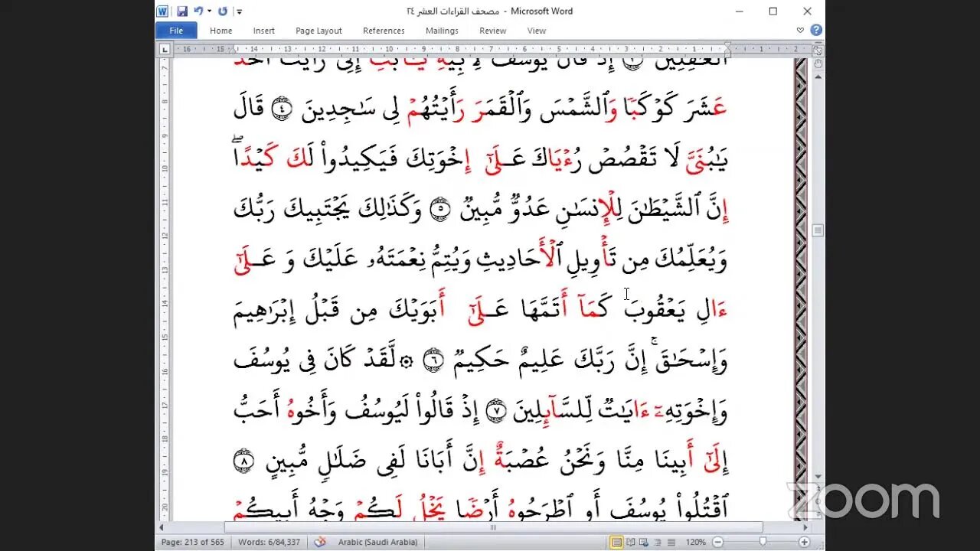Click the Word application icon in title bar

(162, 11)
